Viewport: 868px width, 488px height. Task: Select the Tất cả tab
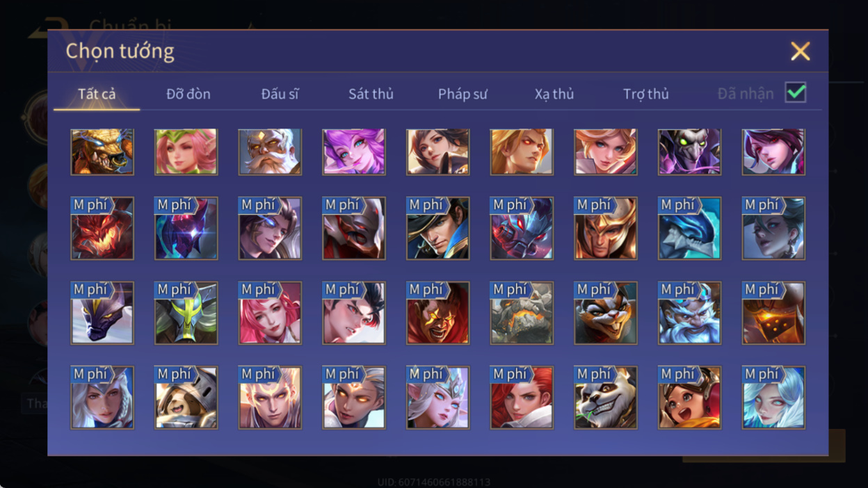pyautogui.click(x=97, y=94)
